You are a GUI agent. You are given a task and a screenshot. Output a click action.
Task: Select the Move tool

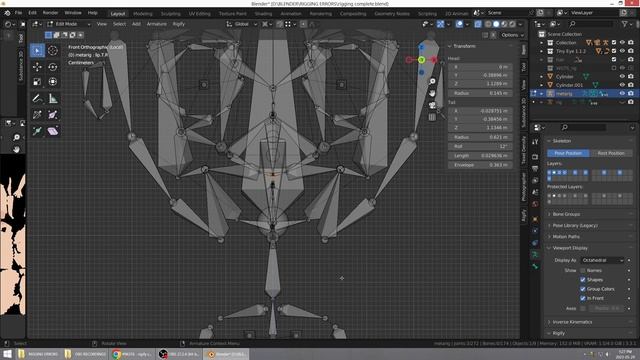pos(37,67)
